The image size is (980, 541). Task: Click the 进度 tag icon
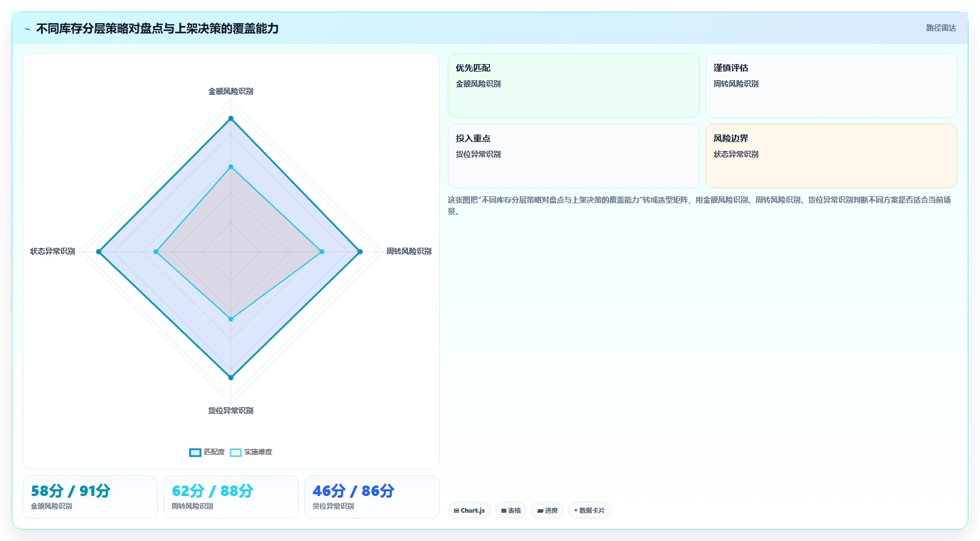[x=540, y=510]
